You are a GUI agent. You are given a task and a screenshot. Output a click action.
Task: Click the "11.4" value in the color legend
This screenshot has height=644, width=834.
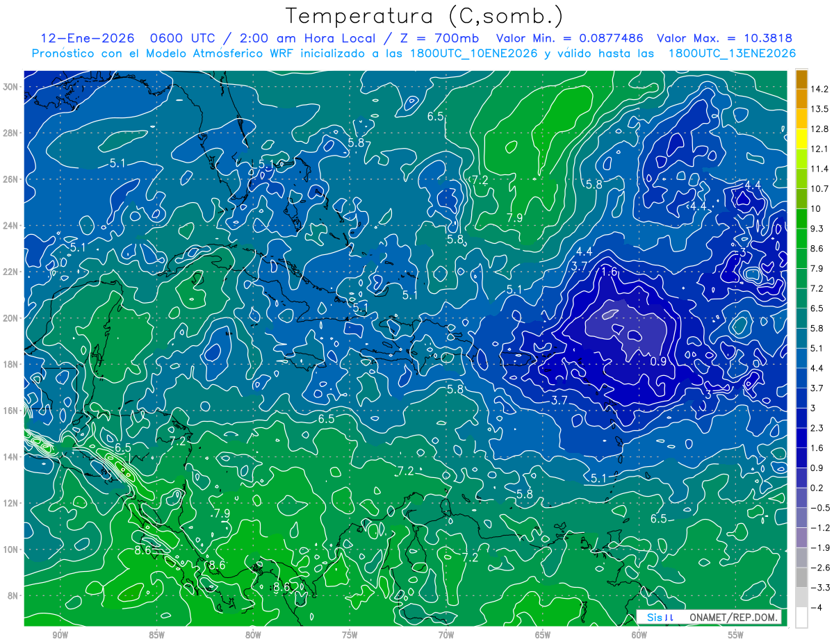pyautogui.click(x=820, y=169)
